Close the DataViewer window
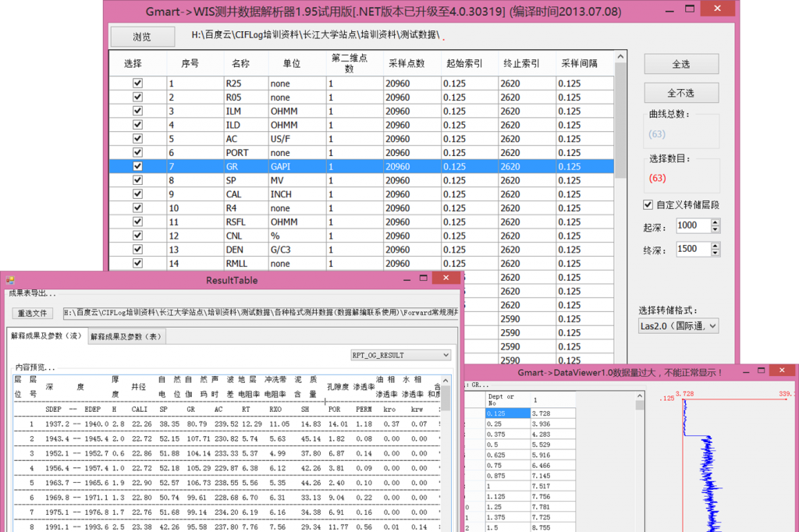The height and width of the screenshot is (532, 799). pyautogui.click(x=782, y=371)
